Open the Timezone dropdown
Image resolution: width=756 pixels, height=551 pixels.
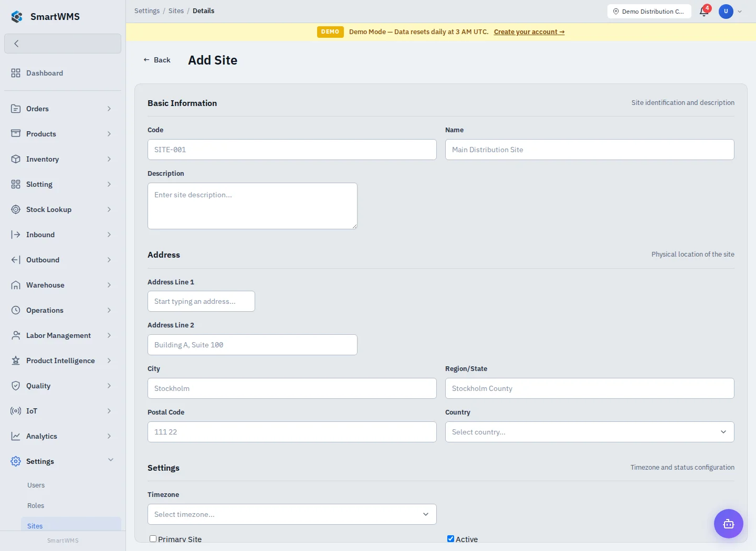point(292,514)
